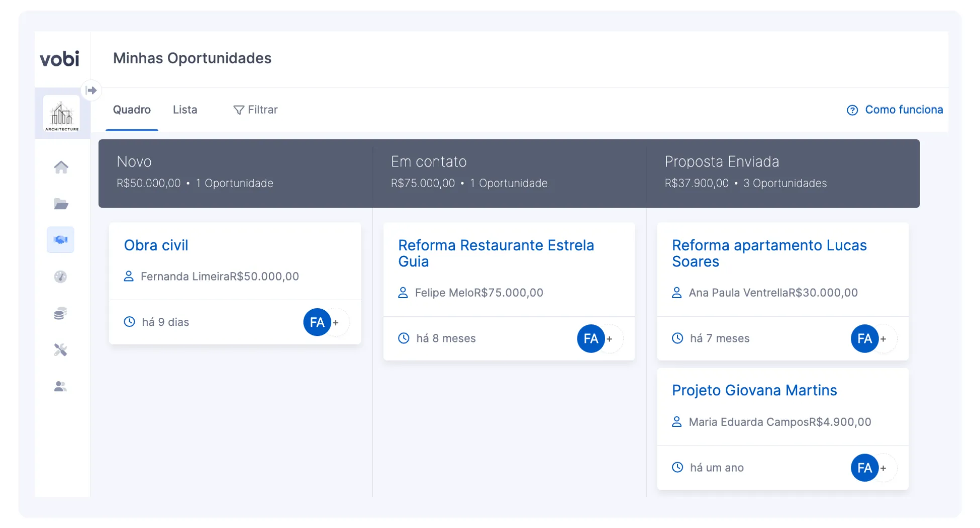Add assignee on Obra civil card
This screenshot has height=528, width=980.
pyautogui.click(x=336, y=323)
